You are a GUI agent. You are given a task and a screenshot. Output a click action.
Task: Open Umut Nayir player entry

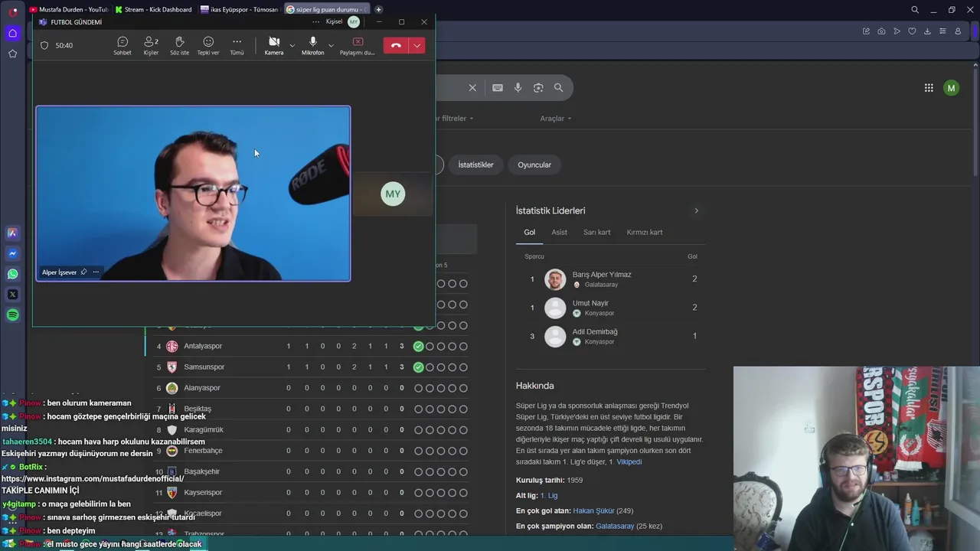click(610, 308)
